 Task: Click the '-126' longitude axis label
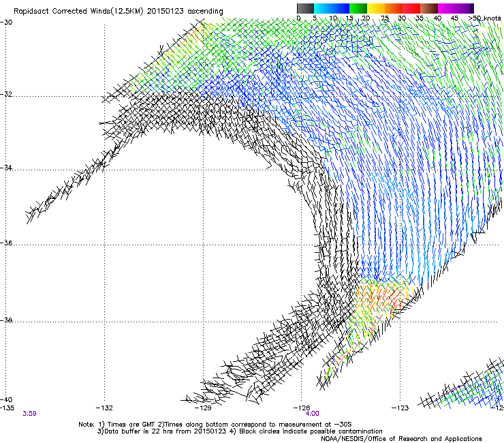click(302, 408)
